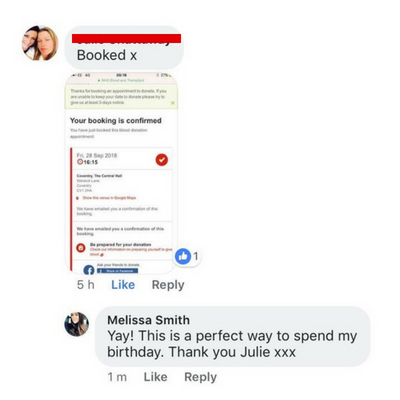This screenshot has width=400, height=400.
Task: Open Melissa Smith's profile picture
Action: pos(77,324)
